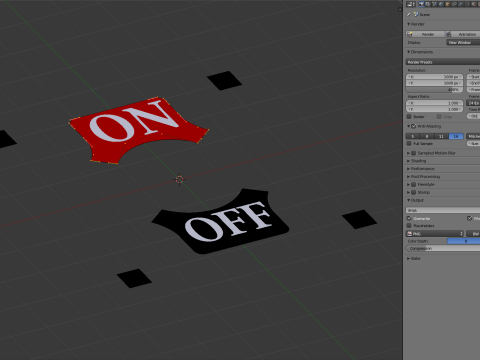
Task: Expand the Sampled Motion Blur panel
Action: pyautogui.click(x=409, y=153)
